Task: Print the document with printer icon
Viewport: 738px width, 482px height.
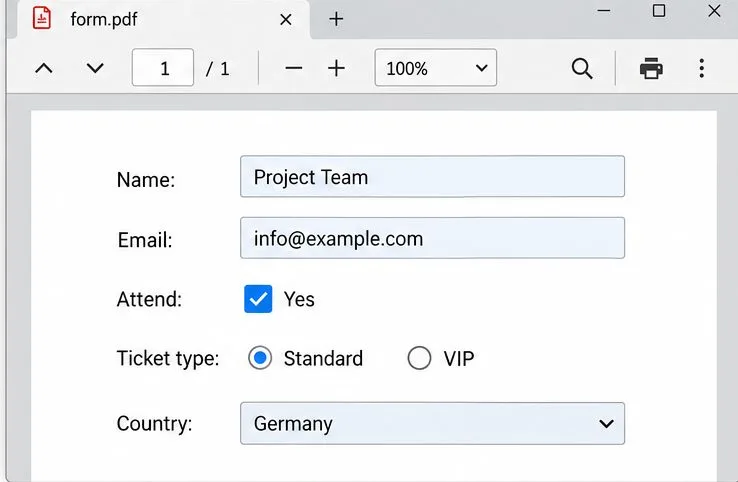Action: [x=651, y=69]
